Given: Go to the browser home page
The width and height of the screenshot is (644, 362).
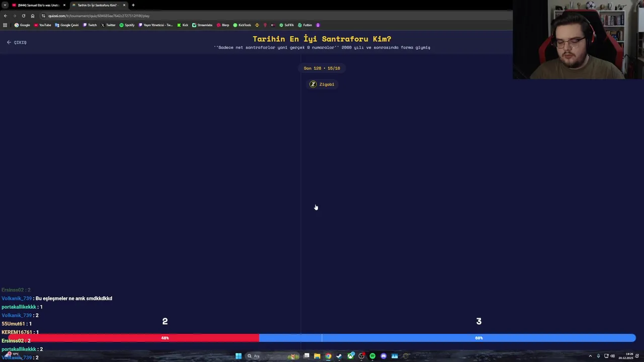Looking at the screenshot, I should click(x=33, y=16).
